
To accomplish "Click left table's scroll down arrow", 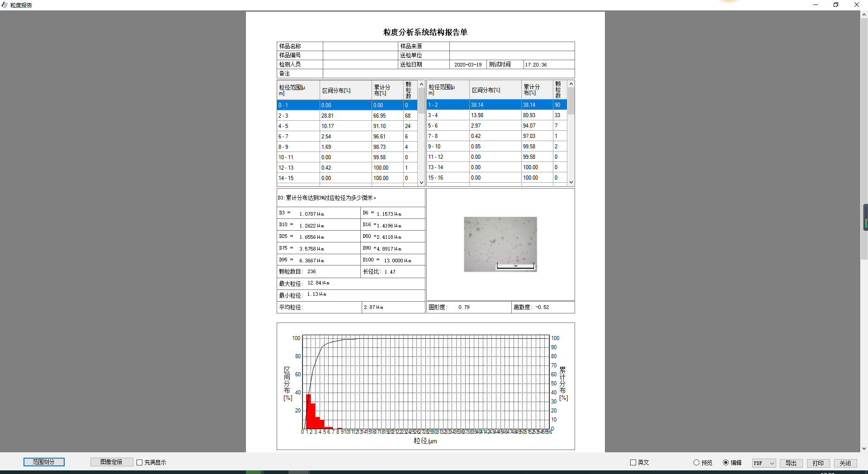I will [x=421, y=183].
